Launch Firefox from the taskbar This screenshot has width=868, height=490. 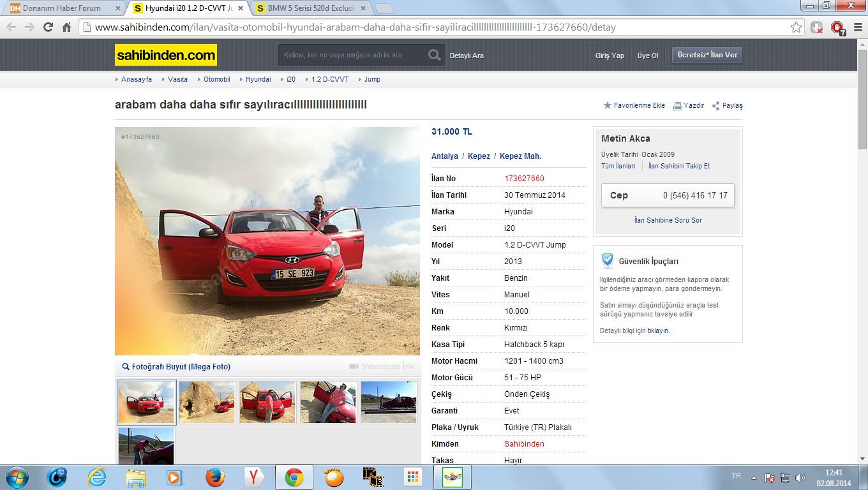[x=215, y=477]
